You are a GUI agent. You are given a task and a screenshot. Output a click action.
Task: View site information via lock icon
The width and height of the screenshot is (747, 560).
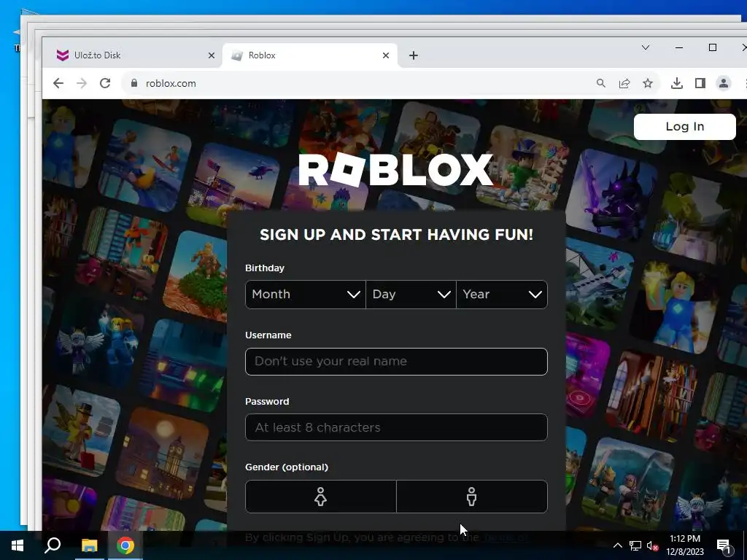tap(134, 83)
